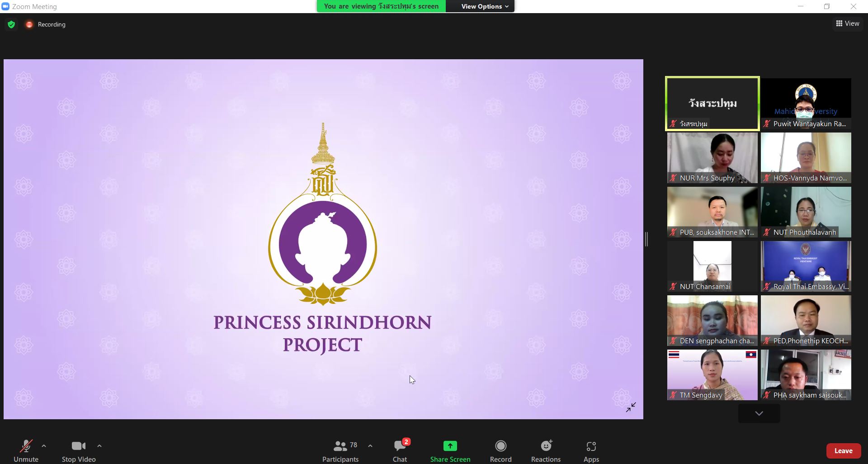The height and width of the screenshot is (464, 868).
Task: Open audio settings arrow next to Unmute
Action: tap(44, 446)
